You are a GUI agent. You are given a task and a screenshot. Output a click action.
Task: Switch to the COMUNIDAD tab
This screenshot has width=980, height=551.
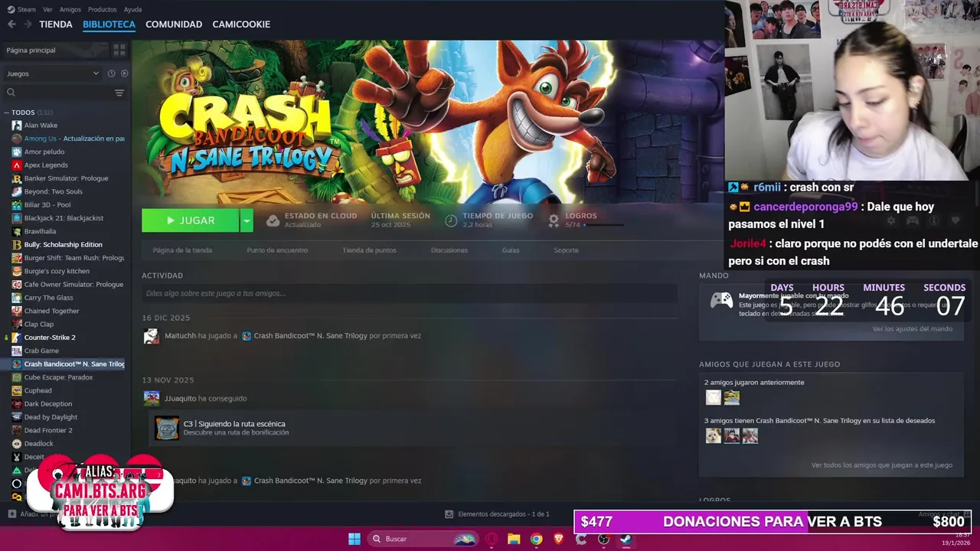pos(174,24)
